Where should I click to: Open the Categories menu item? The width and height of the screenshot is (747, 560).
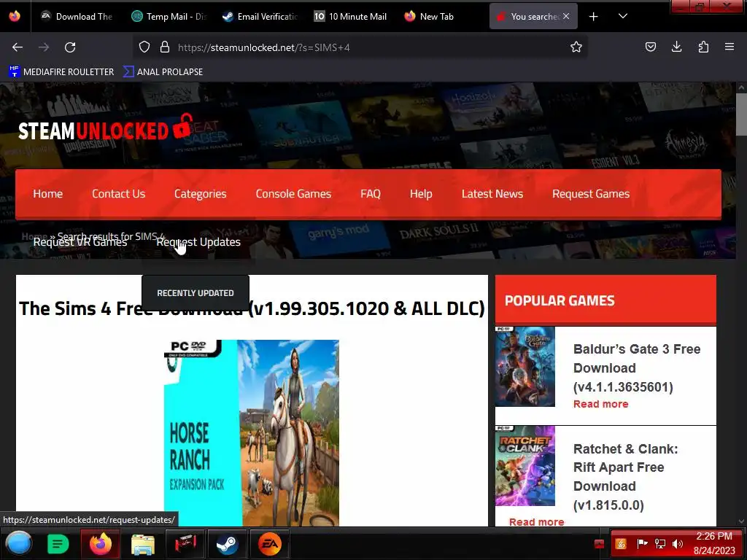click(200, 194)
